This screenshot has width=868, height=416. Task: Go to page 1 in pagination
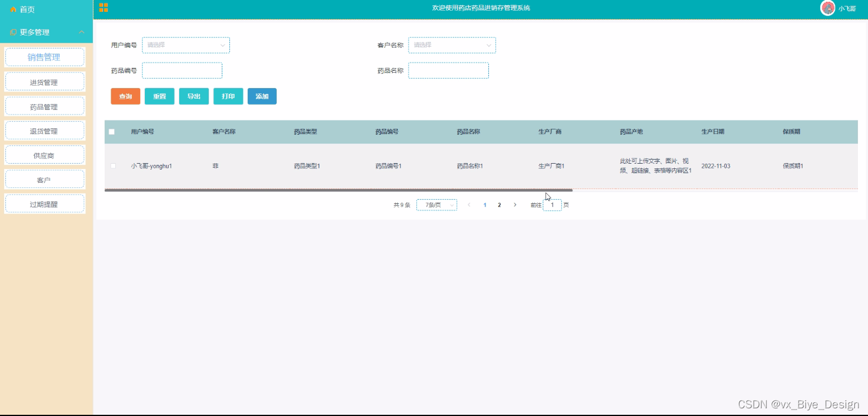[485, 205]
